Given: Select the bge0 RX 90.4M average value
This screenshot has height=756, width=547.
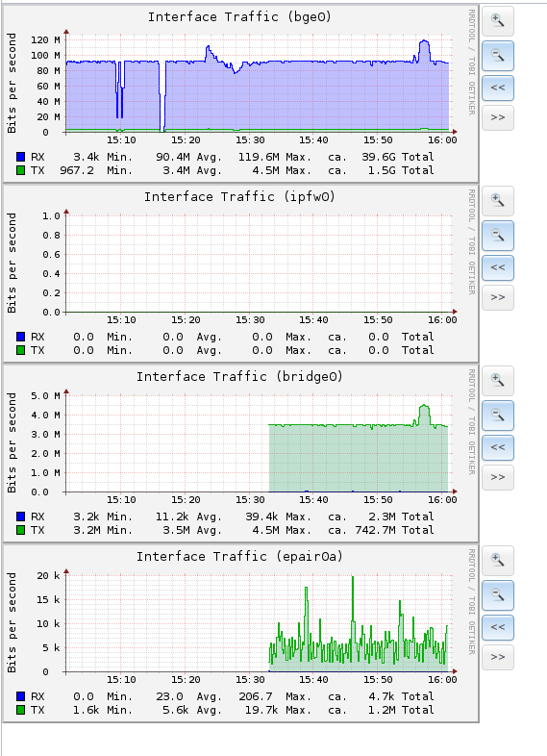Looking at the screenshot, I should click(x=172, y=157).
